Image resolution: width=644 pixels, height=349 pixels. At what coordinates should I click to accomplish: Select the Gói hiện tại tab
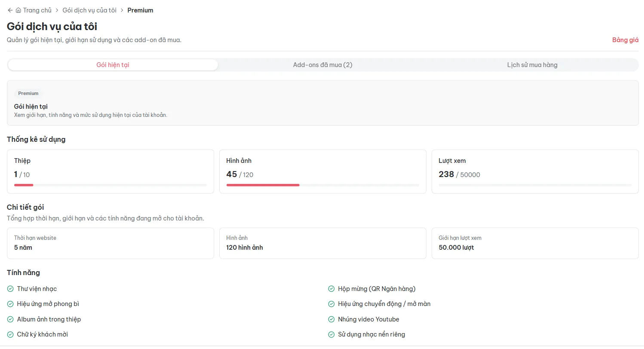(x=113, y=65)
